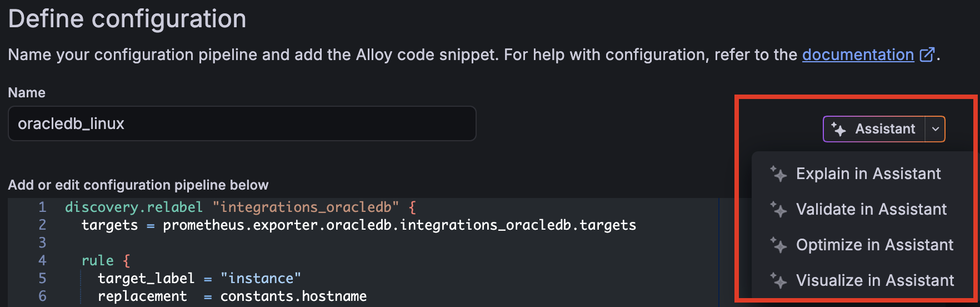This screenshot has height=307, width=980.
Task: Click the "integrations_oracledb" string in line 1
Action: (306, 207)
